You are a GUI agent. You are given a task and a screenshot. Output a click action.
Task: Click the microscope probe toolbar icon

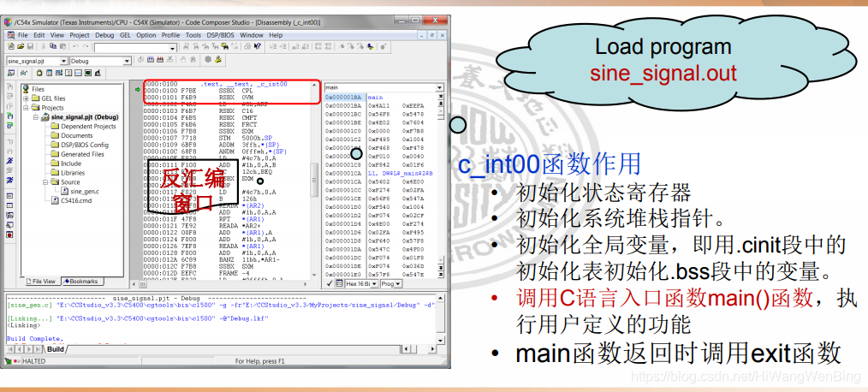click(x=98, y=73)
